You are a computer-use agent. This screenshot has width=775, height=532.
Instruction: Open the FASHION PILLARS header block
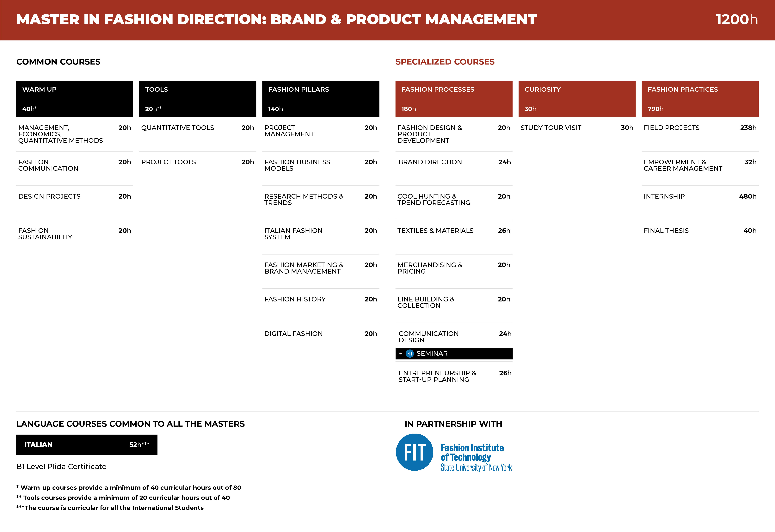click(321, 99)
